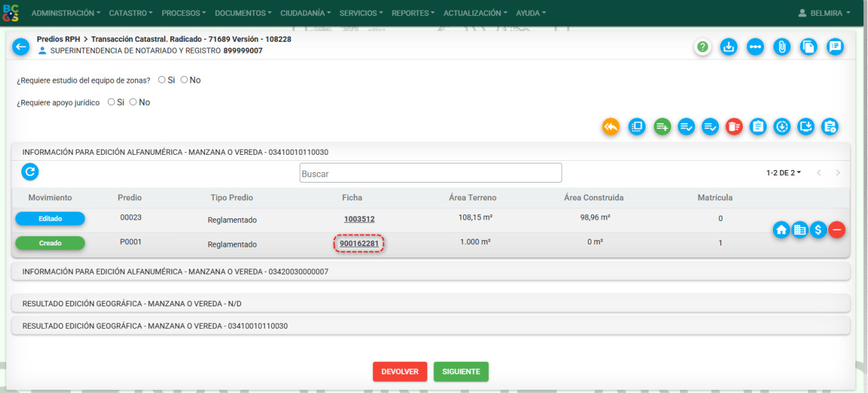
Task: Click the red DEVOLVER button
Action: 400,372
